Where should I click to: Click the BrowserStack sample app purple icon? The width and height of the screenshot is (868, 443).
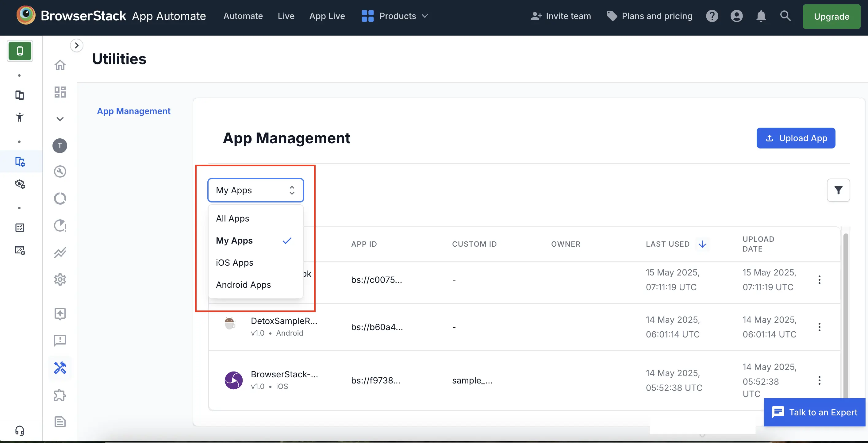click(x=233, y=380)
